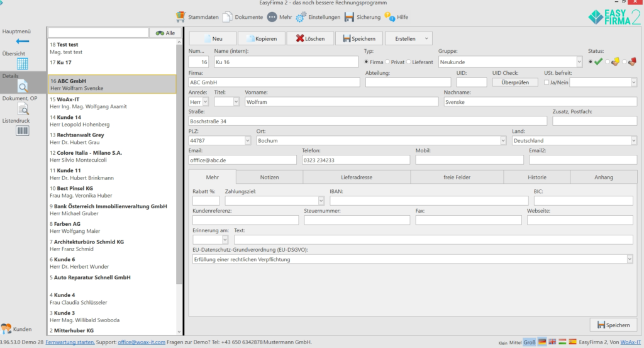Open the Ort Bochum dropdown
Screen dimensions: 644x348
tap(502, 140)
